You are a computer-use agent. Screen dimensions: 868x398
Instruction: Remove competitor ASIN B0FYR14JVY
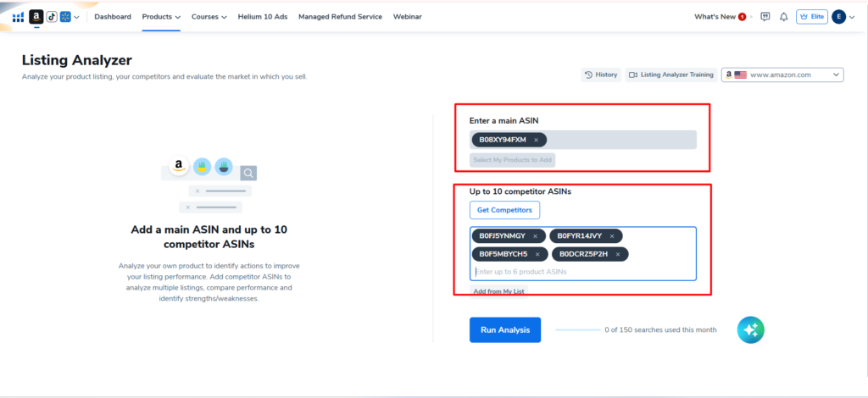pyautogui.click(x=612, y=236)
